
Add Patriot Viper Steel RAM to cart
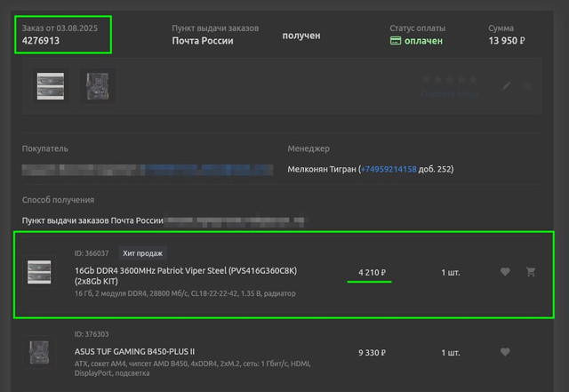click(531, 272)
